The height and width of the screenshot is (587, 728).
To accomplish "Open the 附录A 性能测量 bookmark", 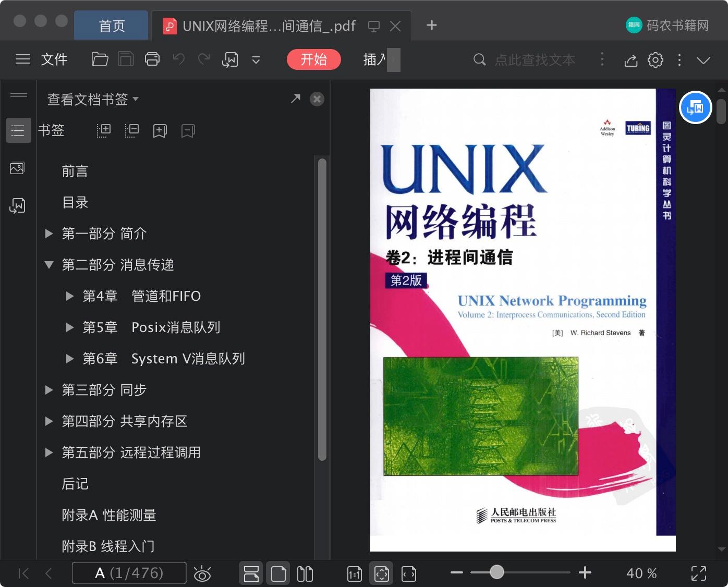I will coord(109,515).
